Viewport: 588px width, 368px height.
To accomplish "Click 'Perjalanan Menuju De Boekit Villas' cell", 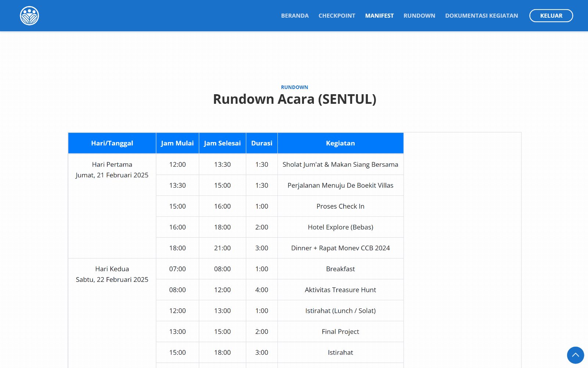I will pyautogui.click(x=340, y=185).
